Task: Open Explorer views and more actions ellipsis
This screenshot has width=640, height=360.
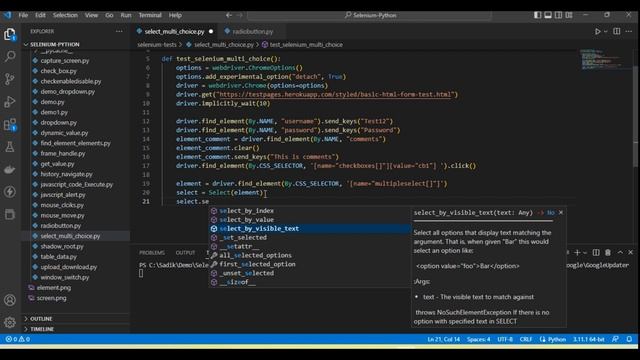Action: coord(119,31)
